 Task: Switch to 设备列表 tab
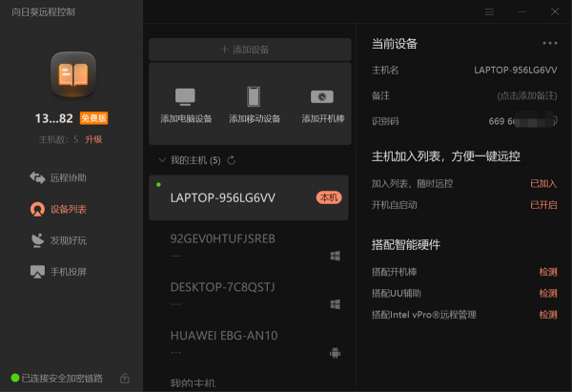68,209
